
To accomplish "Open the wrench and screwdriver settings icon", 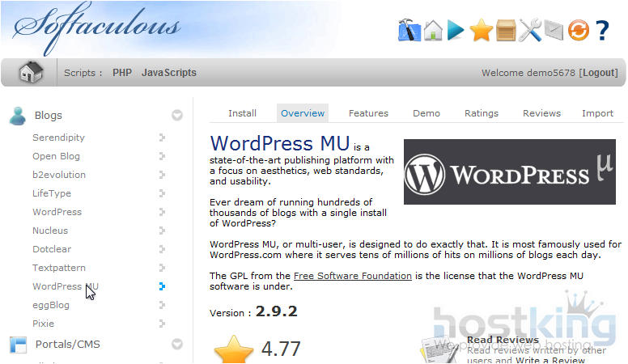I will click(530, 31).
